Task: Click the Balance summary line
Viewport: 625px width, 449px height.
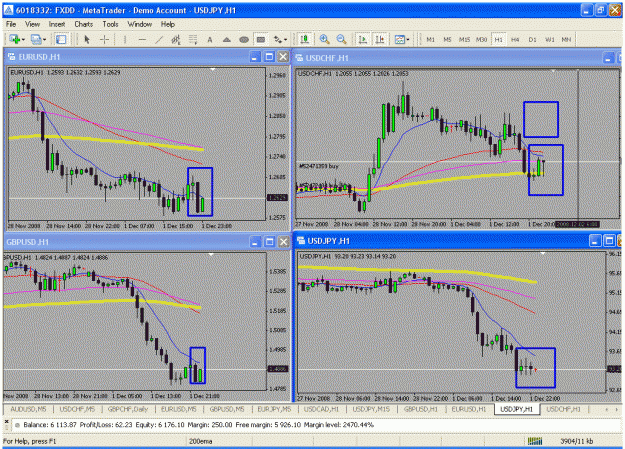Action: [x=199, y=425]
